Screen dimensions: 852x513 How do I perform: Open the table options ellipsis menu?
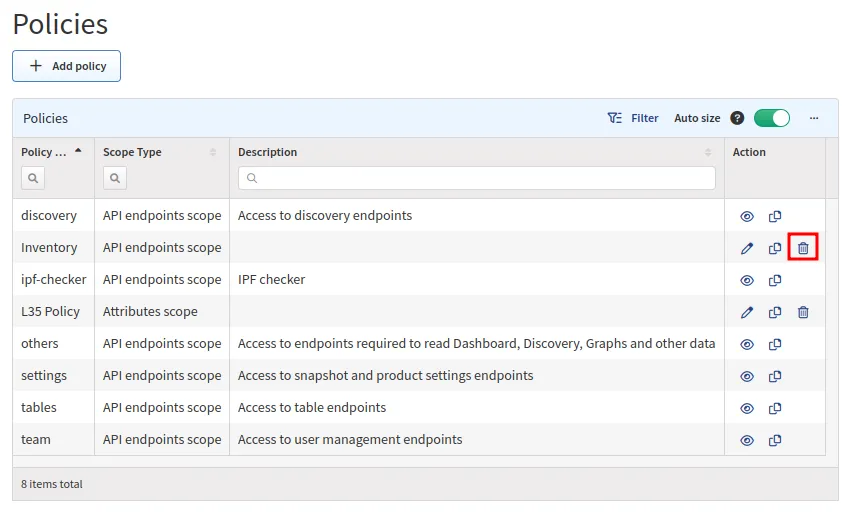point(814,118)
